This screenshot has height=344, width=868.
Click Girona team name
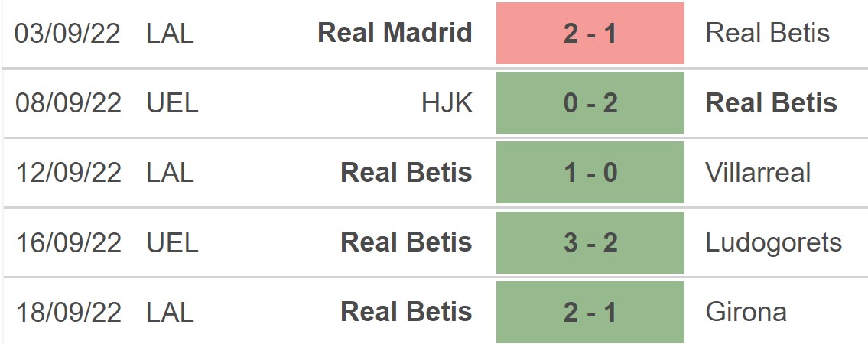[746, 312]
